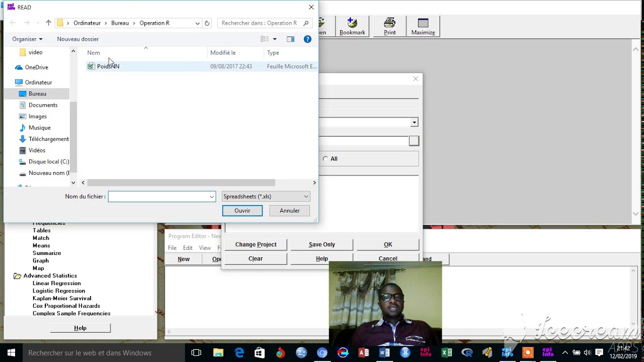This screenshot has width=644, height=362.
Task: Expand the Nom du fichier dropdown arrow
Action: [212, 197]
